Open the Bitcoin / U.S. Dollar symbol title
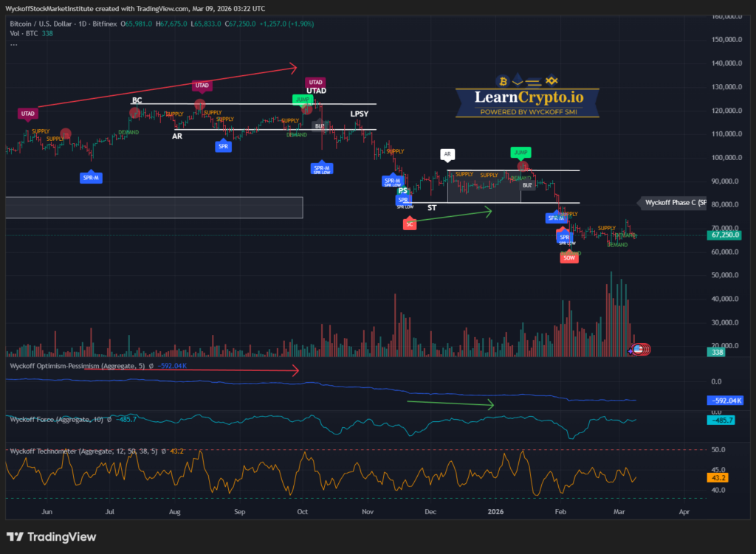Screen dimensions: 756x554 point(63,24)
